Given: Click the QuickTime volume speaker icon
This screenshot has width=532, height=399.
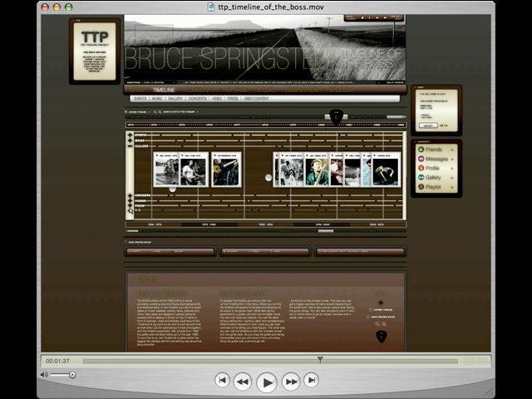Looking at the screenshot, I should 44,375.
